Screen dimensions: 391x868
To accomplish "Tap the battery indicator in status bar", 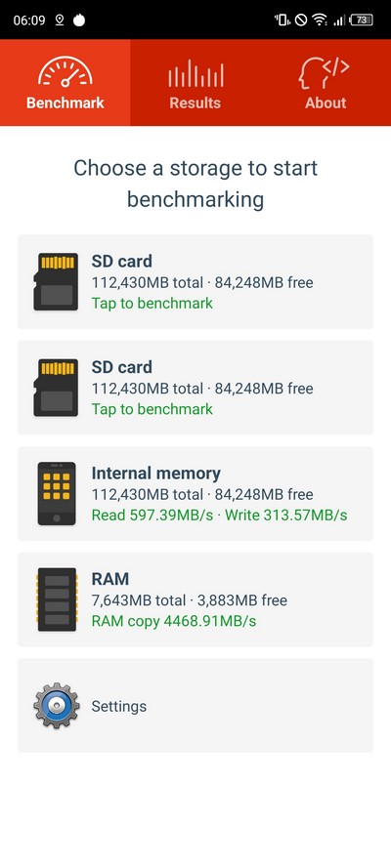I will [361, 20].
